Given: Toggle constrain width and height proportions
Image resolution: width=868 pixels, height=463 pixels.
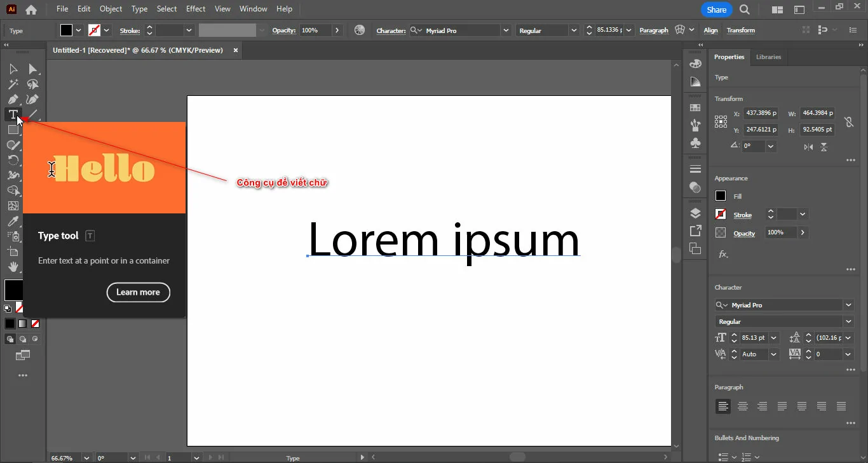Looking at the screenshot, I should point(848,122).
